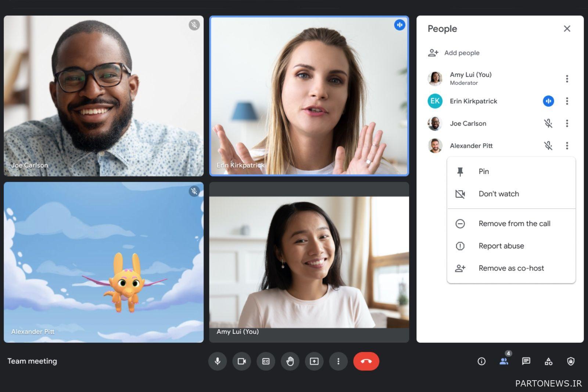Choose Report abuse menu item
This screenshot has width=588, height=392.
(x=511, y=246)
